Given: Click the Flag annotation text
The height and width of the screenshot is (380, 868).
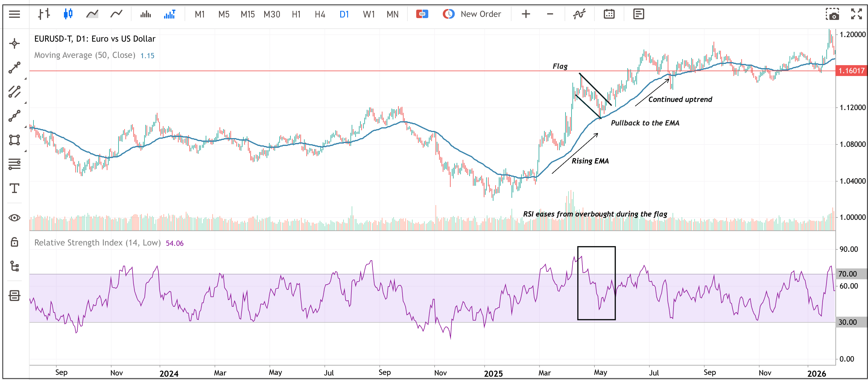Looking at the screenshot, I should tap(560, 66).
